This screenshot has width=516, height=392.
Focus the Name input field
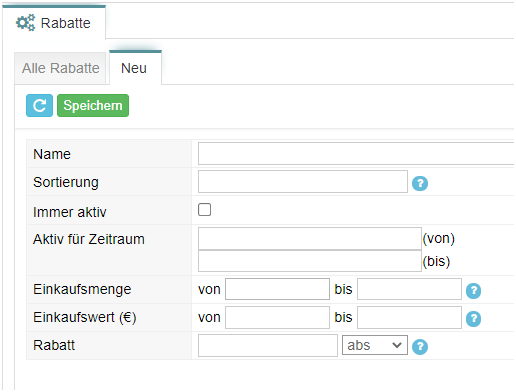356,153
